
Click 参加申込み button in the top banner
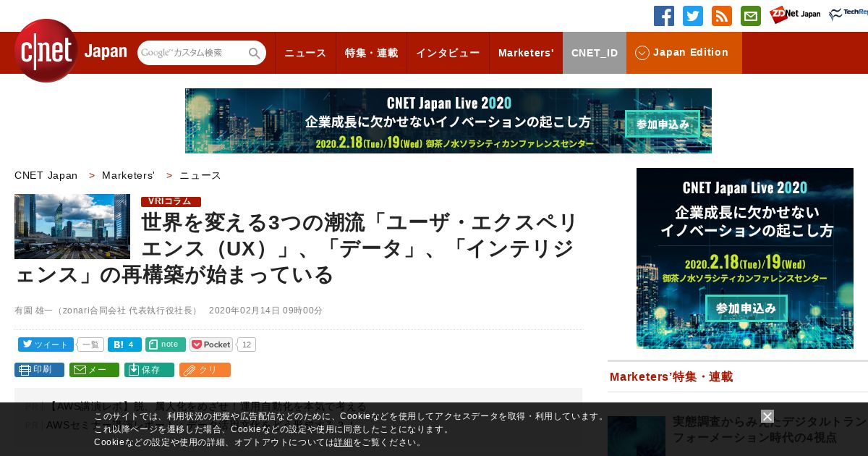pos(663,124)
